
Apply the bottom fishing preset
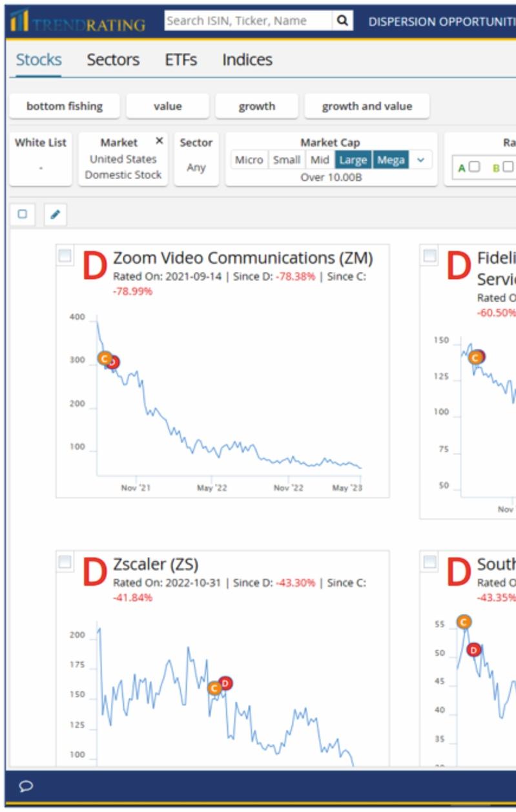coord(65,106)
